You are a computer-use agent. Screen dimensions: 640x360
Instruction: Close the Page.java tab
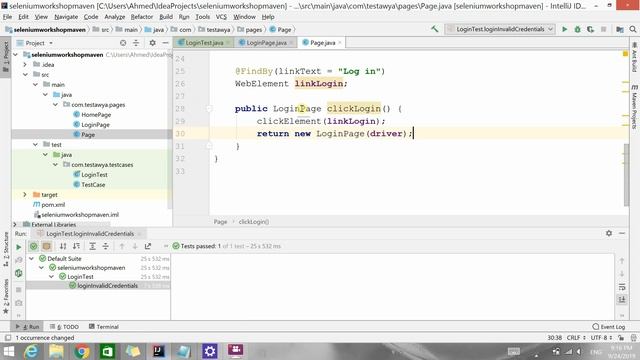pos(340,42)
